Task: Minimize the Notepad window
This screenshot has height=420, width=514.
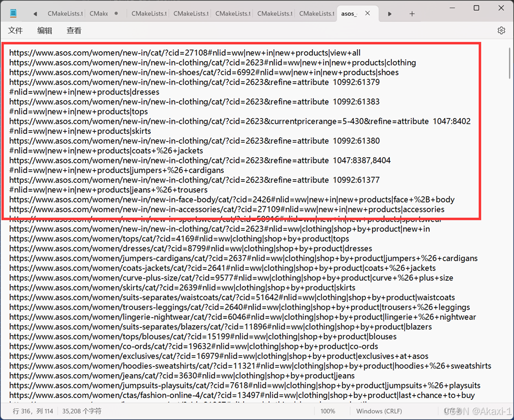Action: (x=452, y=8)
